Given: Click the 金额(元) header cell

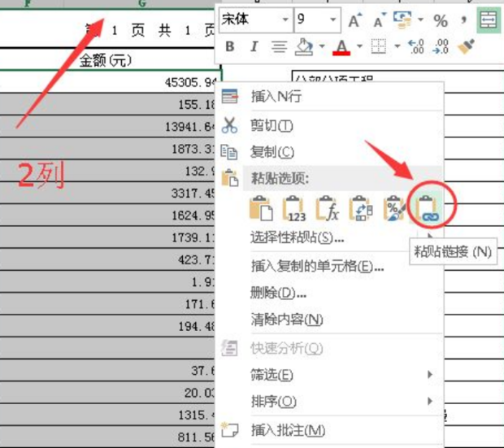Looking at the screenshot, I should click(106, 59).
